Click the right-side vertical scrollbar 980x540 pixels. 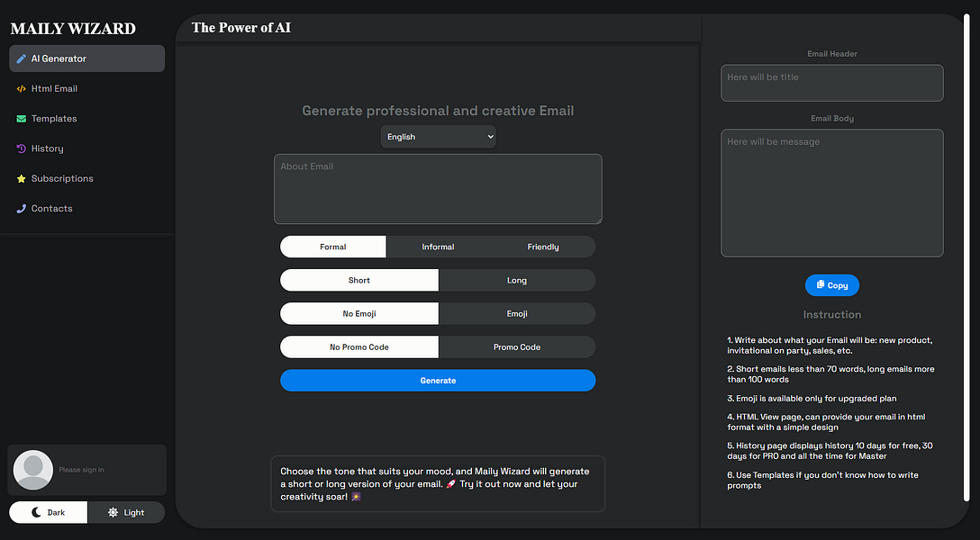point(966,258)
